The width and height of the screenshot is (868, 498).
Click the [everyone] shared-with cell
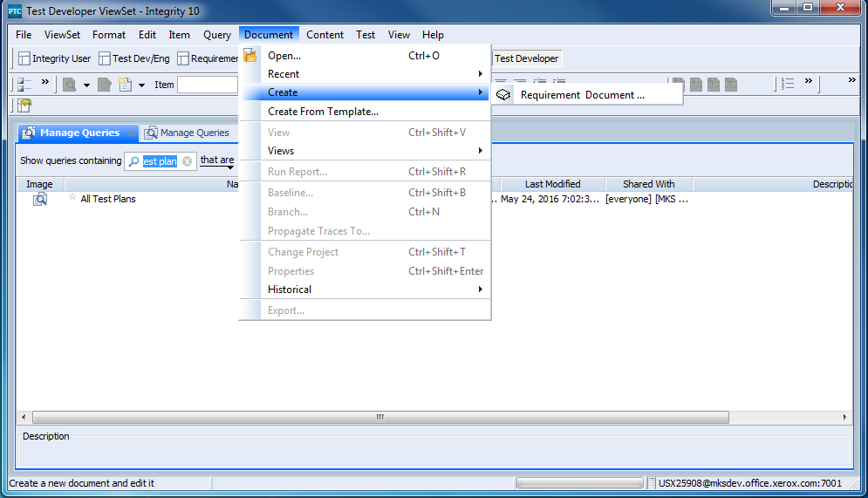[x=646, y=199]
